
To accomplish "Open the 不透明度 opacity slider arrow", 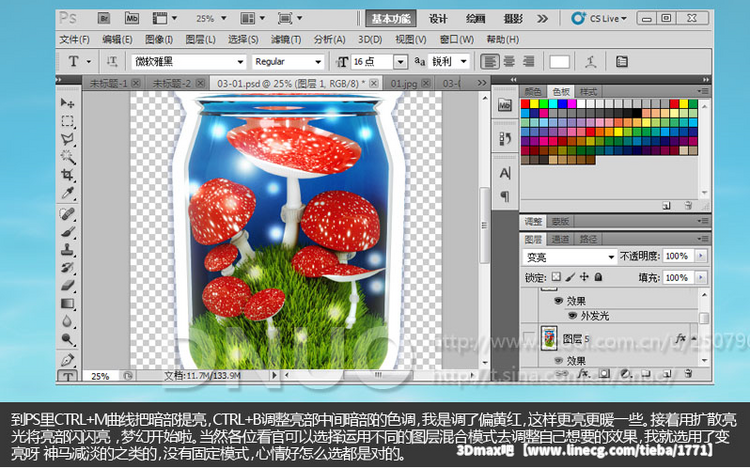I will click(701, 256).
